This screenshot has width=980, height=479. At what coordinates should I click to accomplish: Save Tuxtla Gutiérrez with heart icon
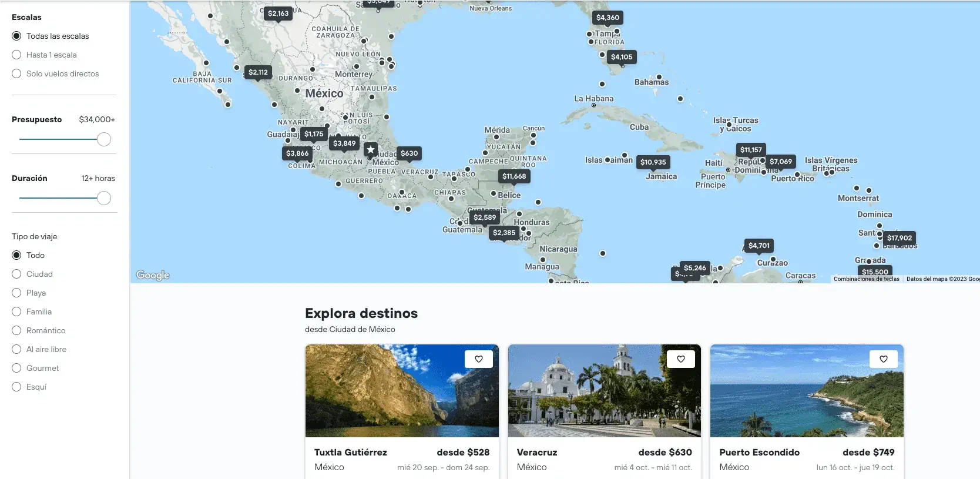tap(478, 359)
